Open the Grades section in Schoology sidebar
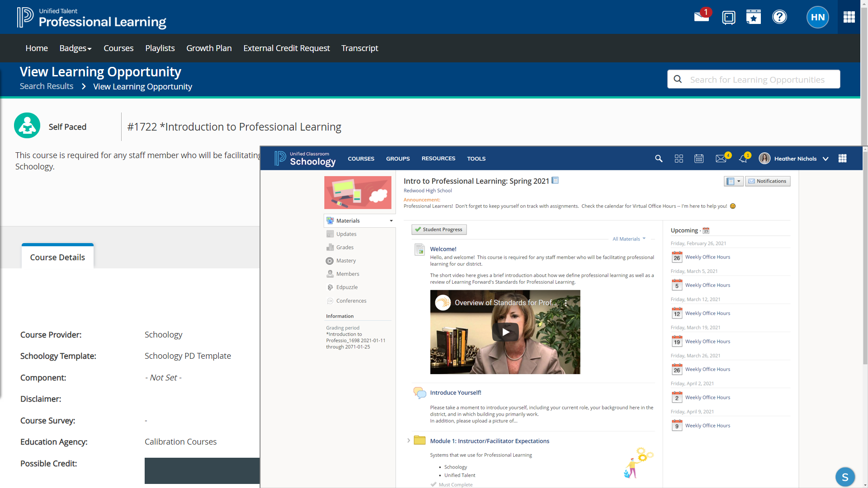The image size is (868, 488). click(345, 247)
